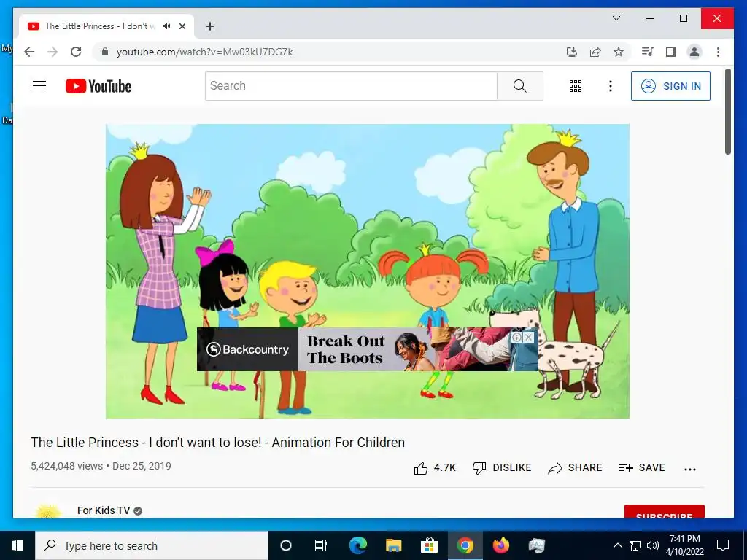
Task: Bookmark this tab with star icon
Action: tap(619, 52)
